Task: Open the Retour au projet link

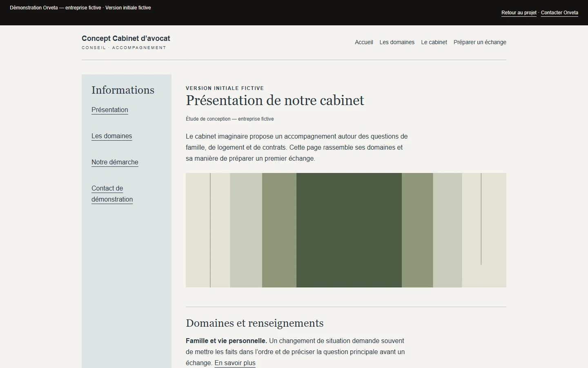Action: click(519, 13)
